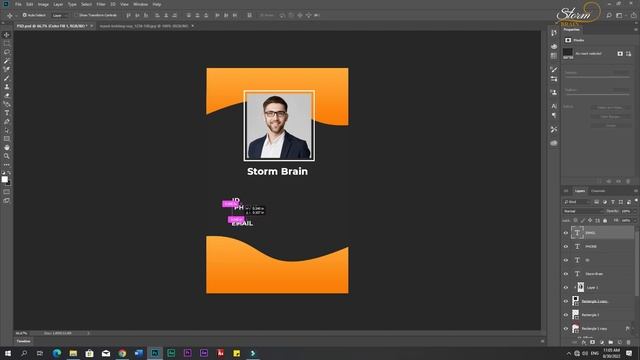Delete layer trash icon

[629, 342]
